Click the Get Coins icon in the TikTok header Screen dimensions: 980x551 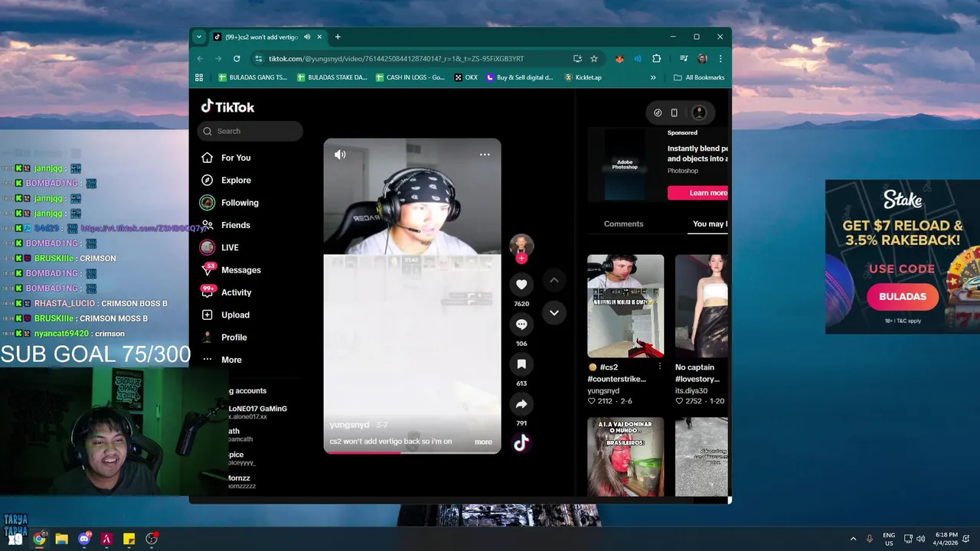pyautogui.click(x=658, y=112)
